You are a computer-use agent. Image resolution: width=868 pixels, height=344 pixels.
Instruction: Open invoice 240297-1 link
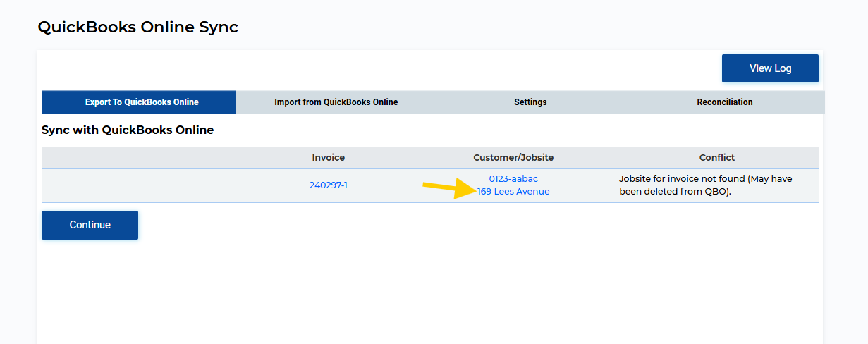pos(329,185)
